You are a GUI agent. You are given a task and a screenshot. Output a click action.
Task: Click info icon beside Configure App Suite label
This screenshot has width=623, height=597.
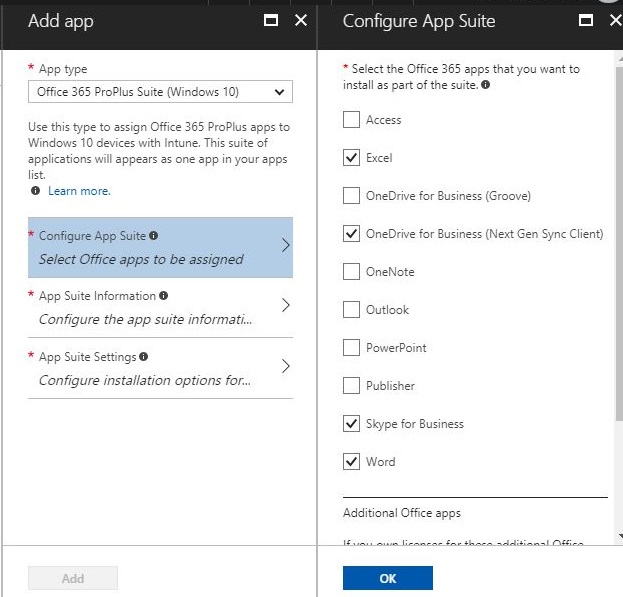(x=153, y=236)
